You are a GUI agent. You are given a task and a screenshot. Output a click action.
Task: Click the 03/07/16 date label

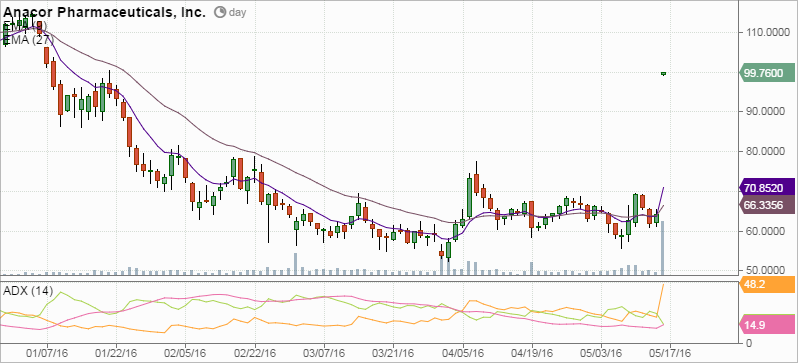[324, 352]
